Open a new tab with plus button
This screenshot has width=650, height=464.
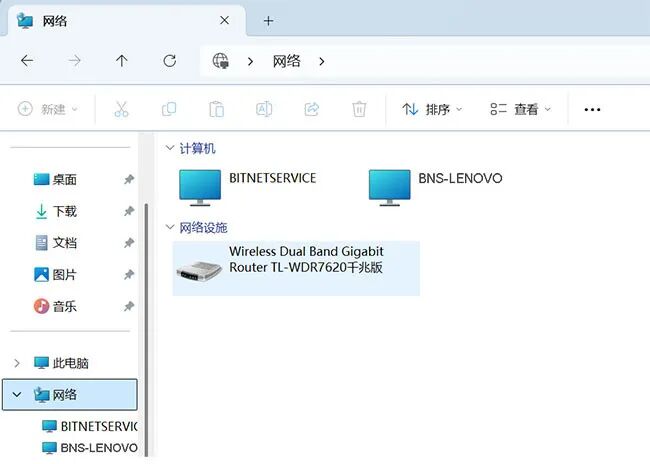[x=268, y=21]
